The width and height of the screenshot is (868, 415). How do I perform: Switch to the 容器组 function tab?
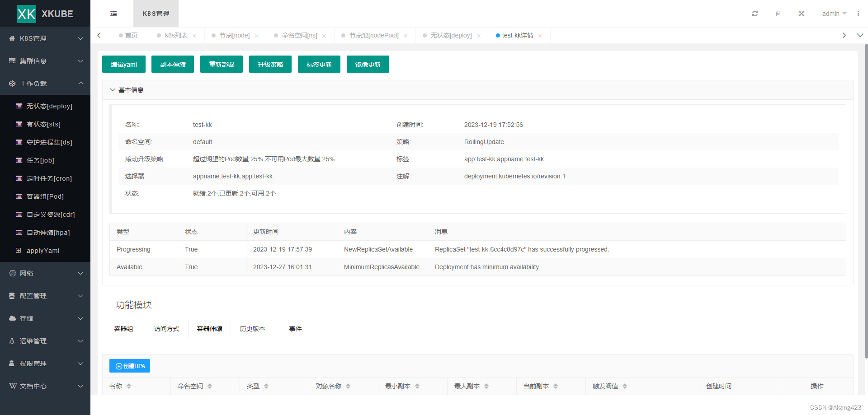tap(123, 329)
